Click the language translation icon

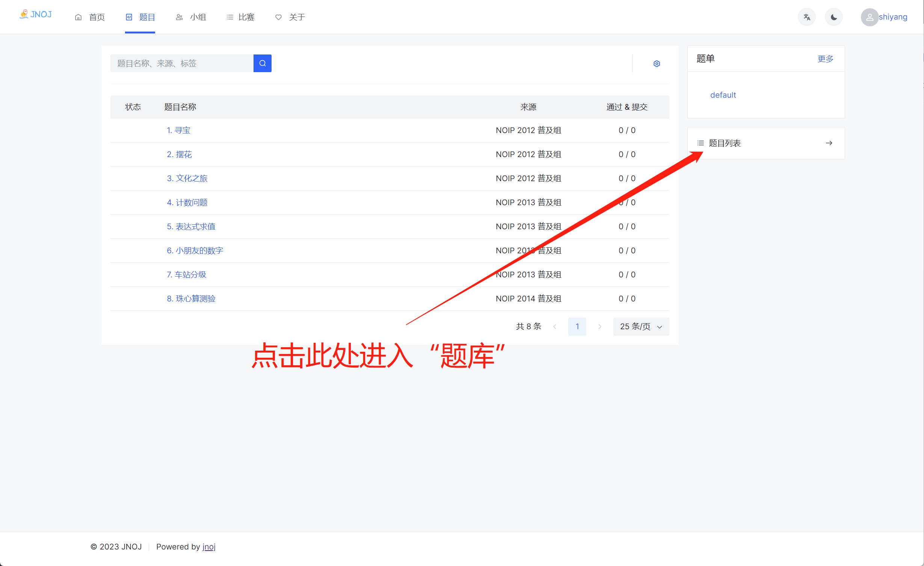click(x=807, y=17)
